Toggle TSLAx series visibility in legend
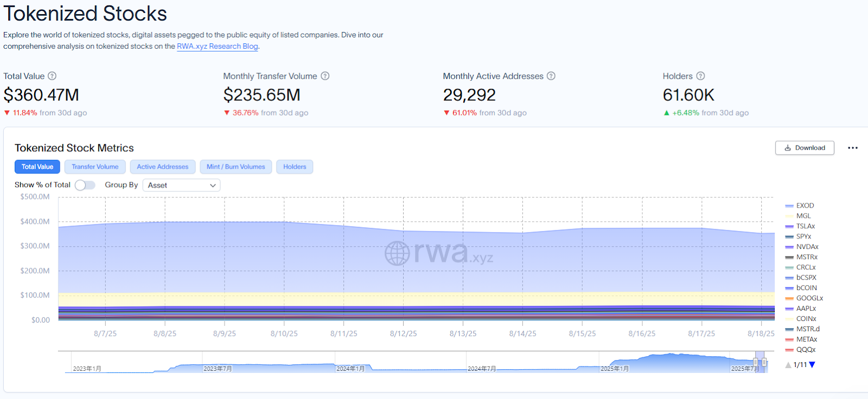The width and height of the screenshot is (868, 399). coord(805,227)
